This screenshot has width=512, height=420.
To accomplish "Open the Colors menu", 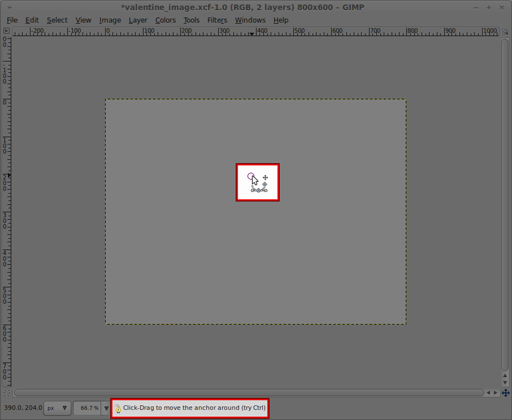I will coord(165,20).
